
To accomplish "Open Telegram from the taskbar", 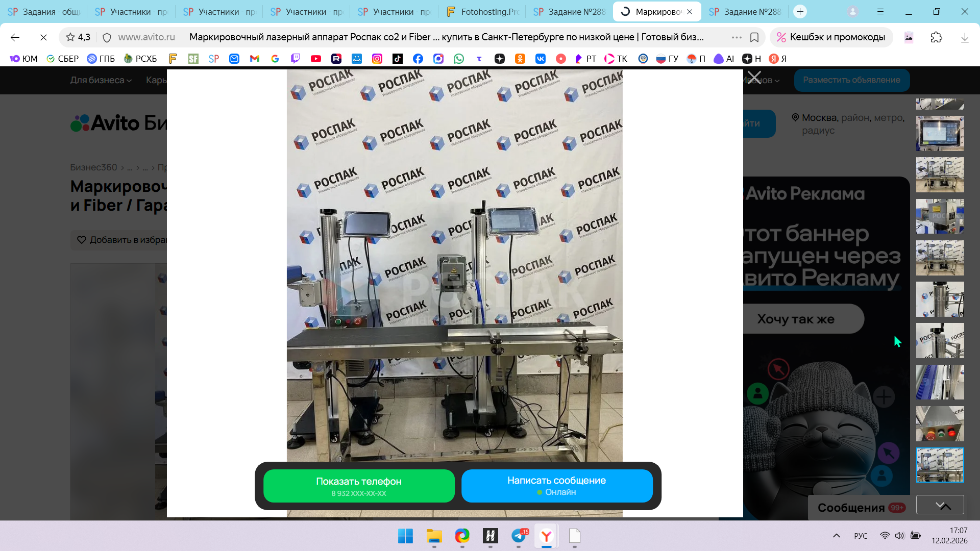I will point(519,536).
